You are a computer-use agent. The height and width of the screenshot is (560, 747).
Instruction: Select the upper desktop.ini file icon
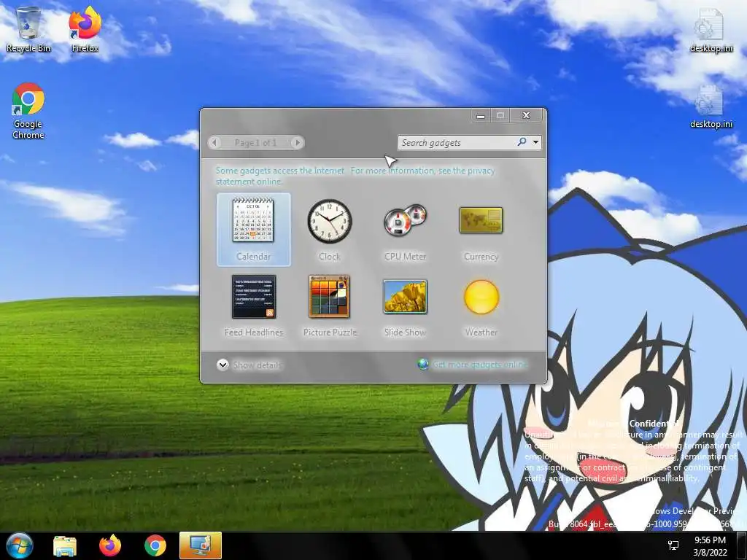pyautogui.click(x=711, y=31)
